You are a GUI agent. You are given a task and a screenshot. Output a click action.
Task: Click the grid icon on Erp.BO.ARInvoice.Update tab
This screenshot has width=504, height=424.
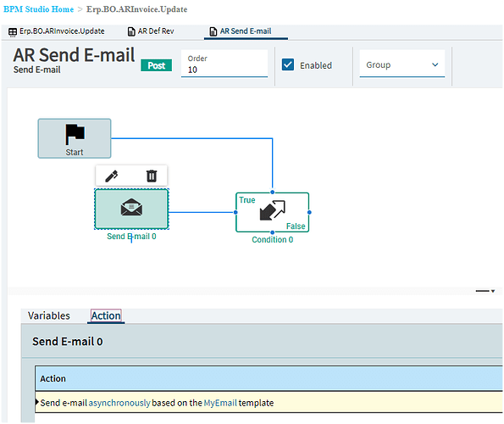point(13,32)
